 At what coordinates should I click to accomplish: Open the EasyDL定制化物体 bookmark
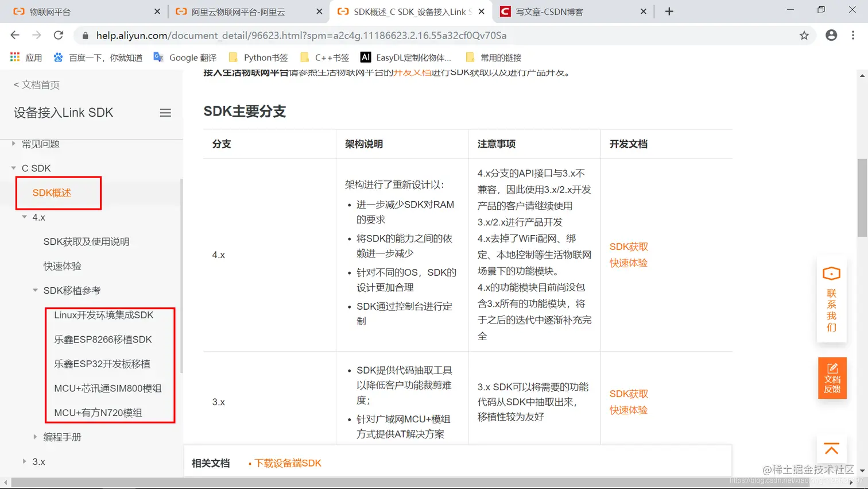click(406, 57)
